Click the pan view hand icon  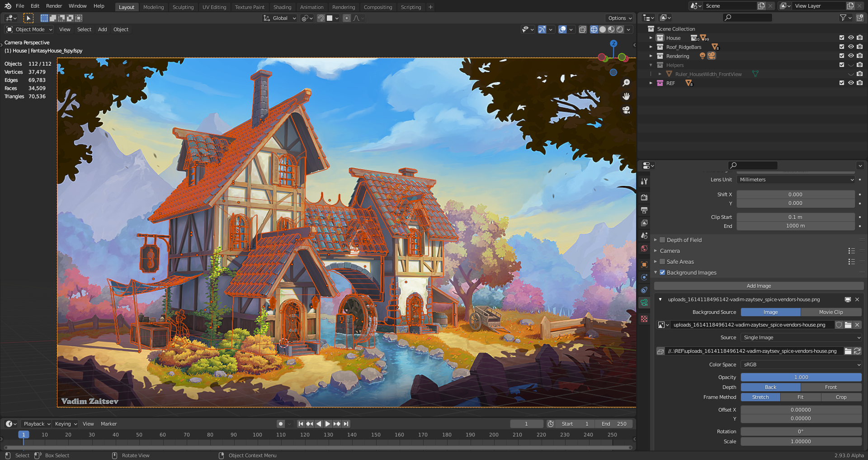(626, 96)
